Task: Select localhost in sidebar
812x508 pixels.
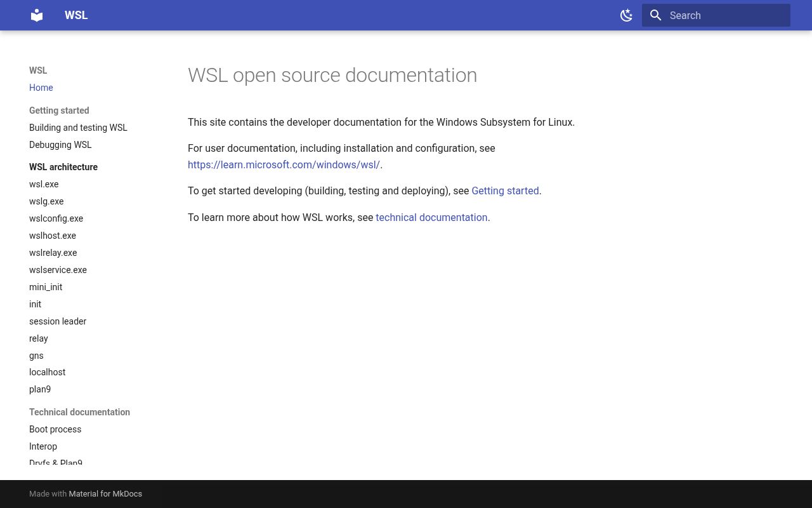Action: pyautogui.click(x=47, y=372)
